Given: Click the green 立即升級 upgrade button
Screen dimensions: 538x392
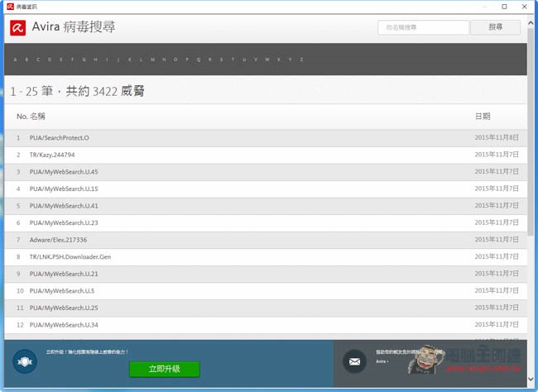Looking at the screenshot, I should click(x=165, y=370).
